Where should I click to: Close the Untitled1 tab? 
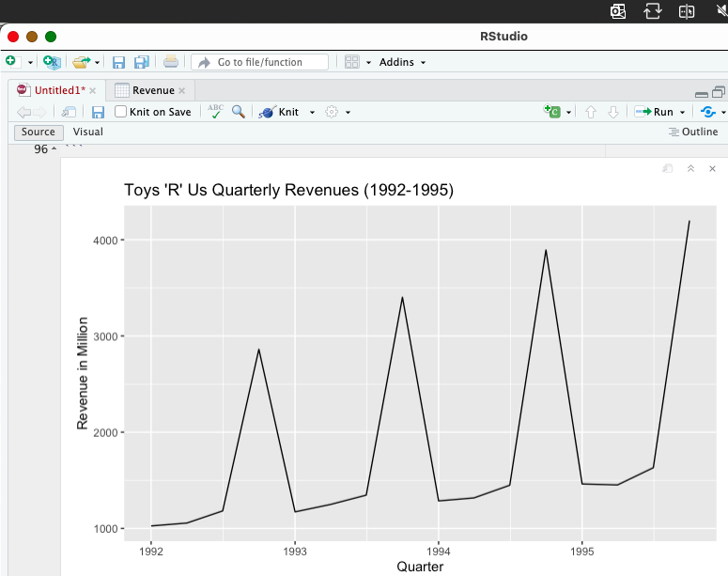click(93, 90)
